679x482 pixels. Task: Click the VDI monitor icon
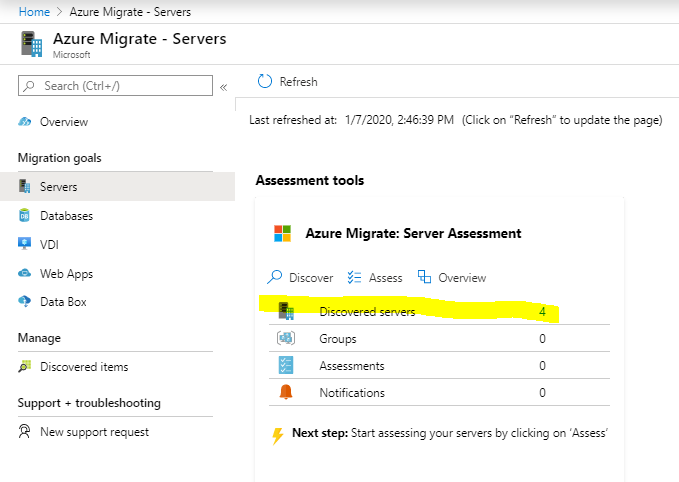pos(25,243)
